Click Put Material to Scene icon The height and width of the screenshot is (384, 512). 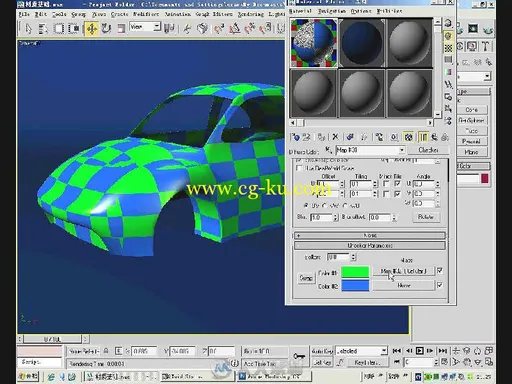tap(306, 137)
